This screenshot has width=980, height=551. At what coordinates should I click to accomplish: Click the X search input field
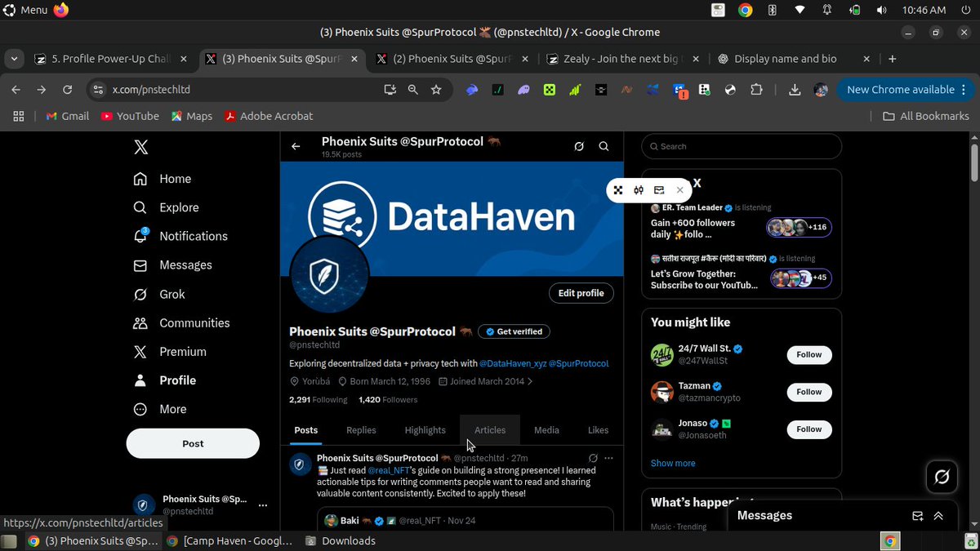(742, 146)
